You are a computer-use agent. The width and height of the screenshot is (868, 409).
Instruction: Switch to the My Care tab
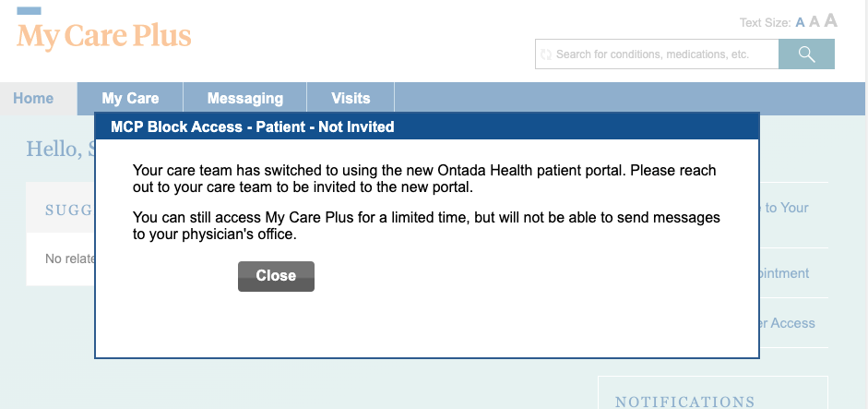[130, 99]
